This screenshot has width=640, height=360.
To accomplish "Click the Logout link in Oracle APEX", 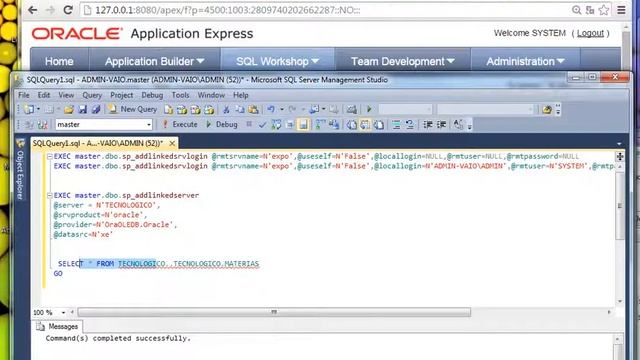I will point(590,33).
